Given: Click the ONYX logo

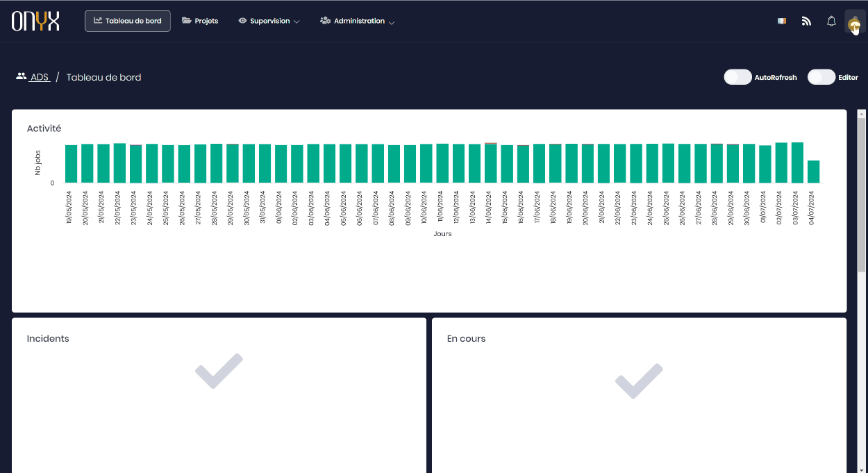Looking at the screenshot, I should click(x=35, y=21).
